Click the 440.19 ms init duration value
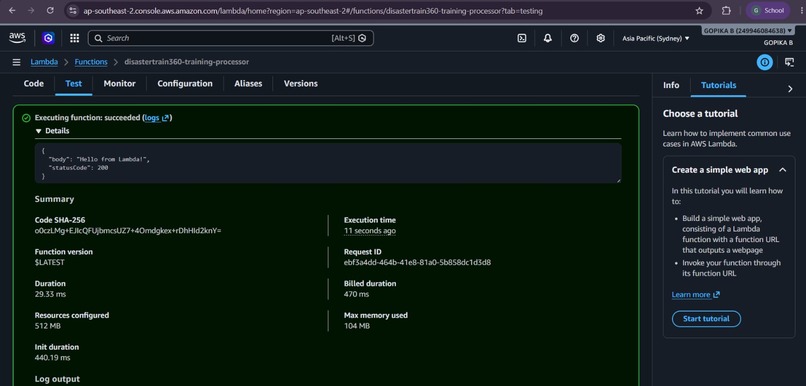The width and height of the screenshot is (806, 386). (x=52, y=358)
